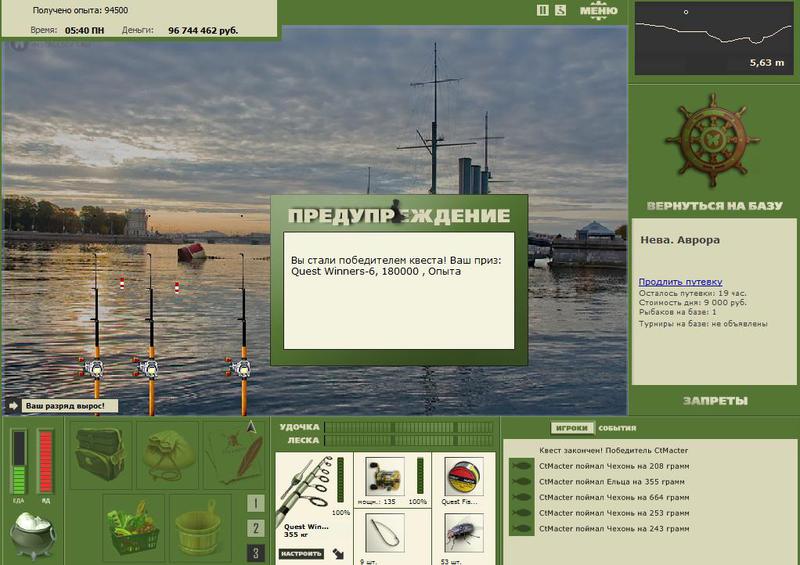Click the УДОЧКА tension bar
This screenshot has width=800, height=565.
[409, 427]
